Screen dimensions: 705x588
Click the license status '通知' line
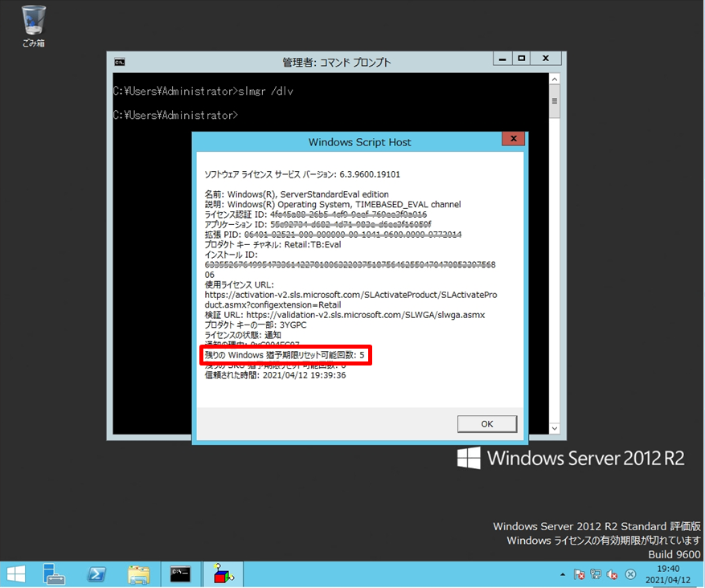[243, 335]
